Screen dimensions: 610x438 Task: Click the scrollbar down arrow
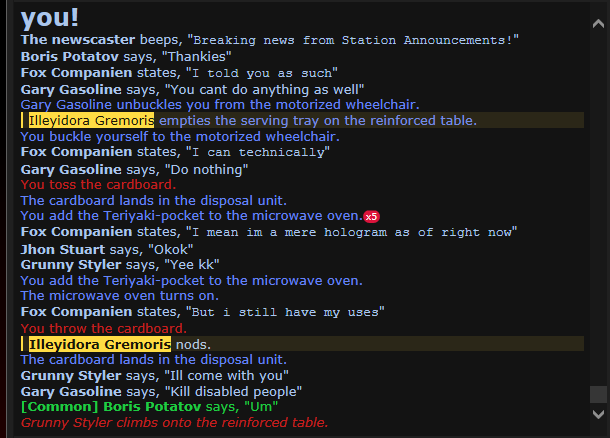point(598,414)
